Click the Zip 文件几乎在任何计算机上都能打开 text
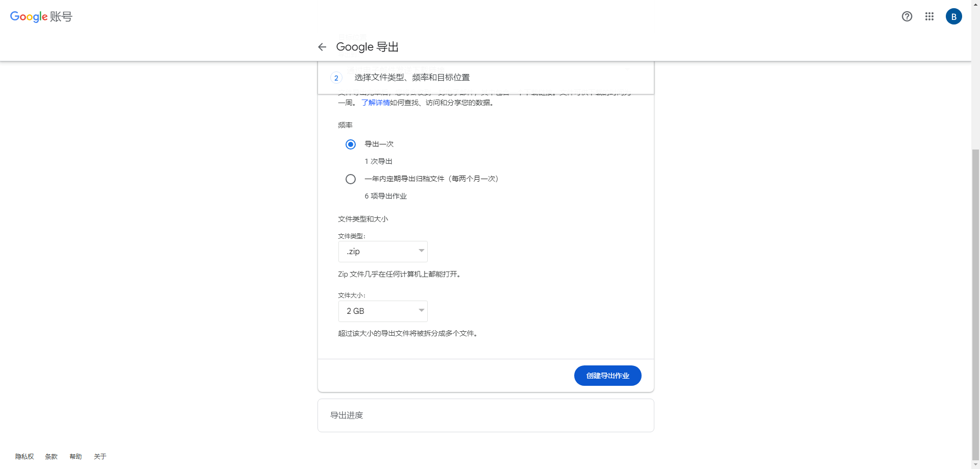 [x=399, y=274]
